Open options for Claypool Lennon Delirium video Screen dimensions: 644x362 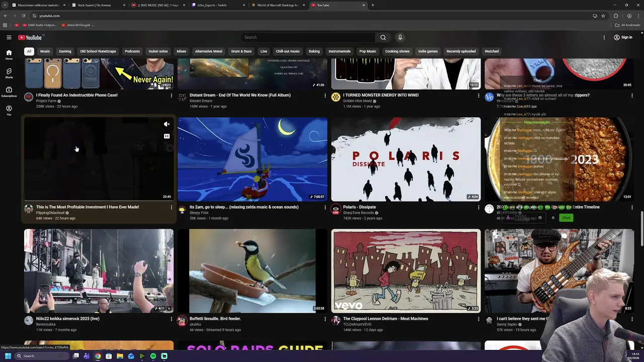coord(478,319)
